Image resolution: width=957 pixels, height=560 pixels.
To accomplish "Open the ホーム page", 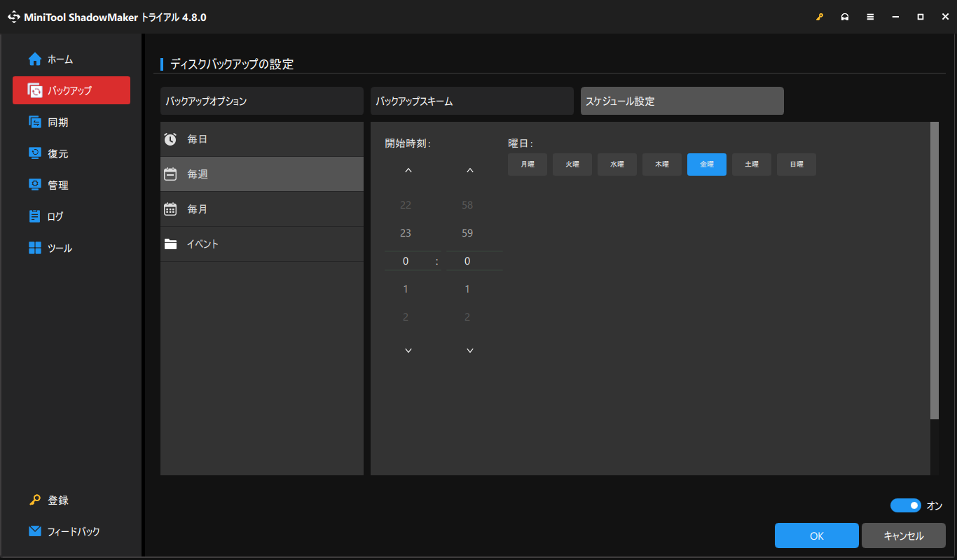I will pos(71,59).
